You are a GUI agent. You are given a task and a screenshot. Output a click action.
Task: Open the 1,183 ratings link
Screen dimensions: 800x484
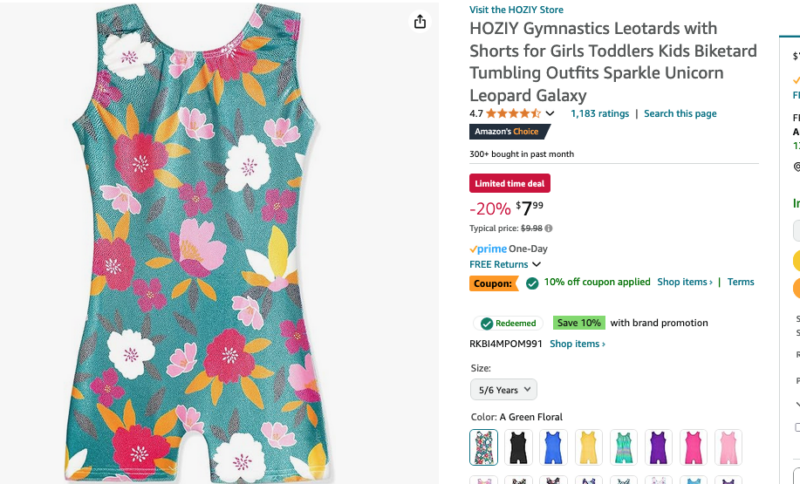click(x=599, y=114)
